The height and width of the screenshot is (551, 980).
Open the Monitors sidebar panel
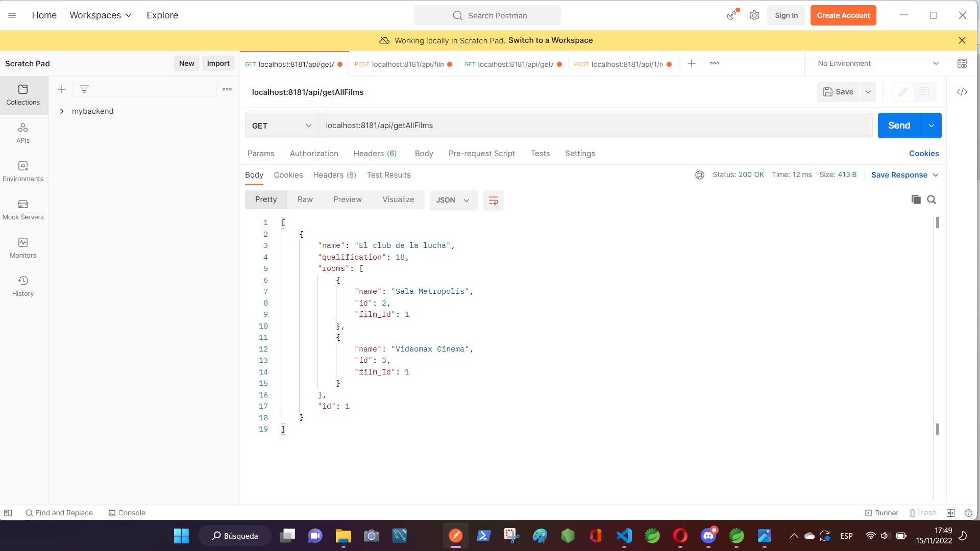(23, 248)
